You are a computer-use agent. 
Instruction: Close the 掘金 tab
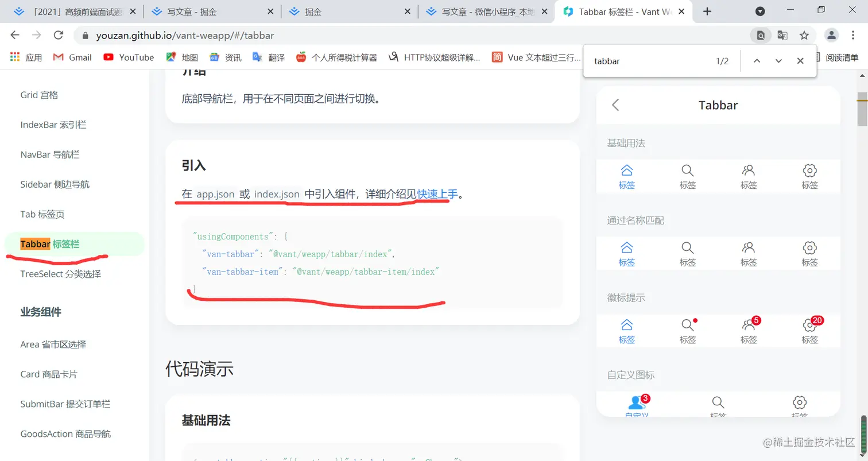point(408,11)
